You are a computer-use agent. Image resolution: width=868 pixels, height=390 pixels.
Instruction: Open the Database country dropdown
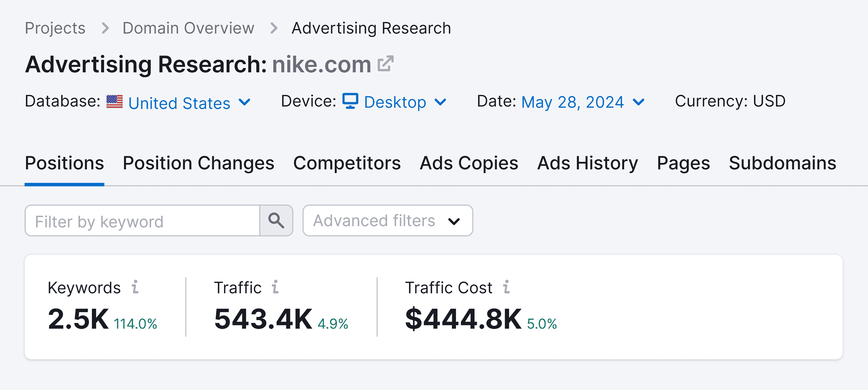point(244,103)
